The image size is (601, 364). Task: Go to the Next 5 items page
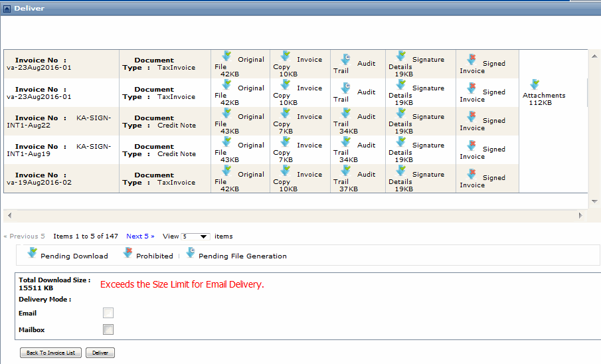click(140, 236)
